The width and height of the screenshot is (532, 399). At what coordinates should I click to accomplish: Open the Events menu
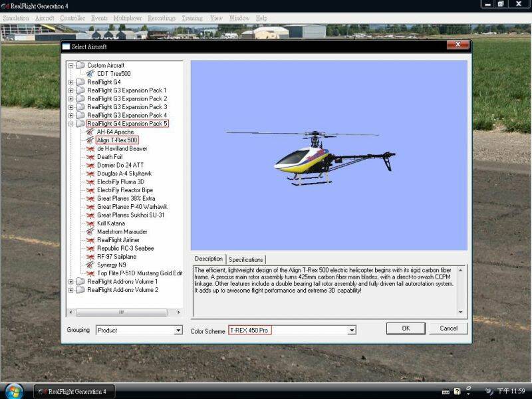[99, 19]
